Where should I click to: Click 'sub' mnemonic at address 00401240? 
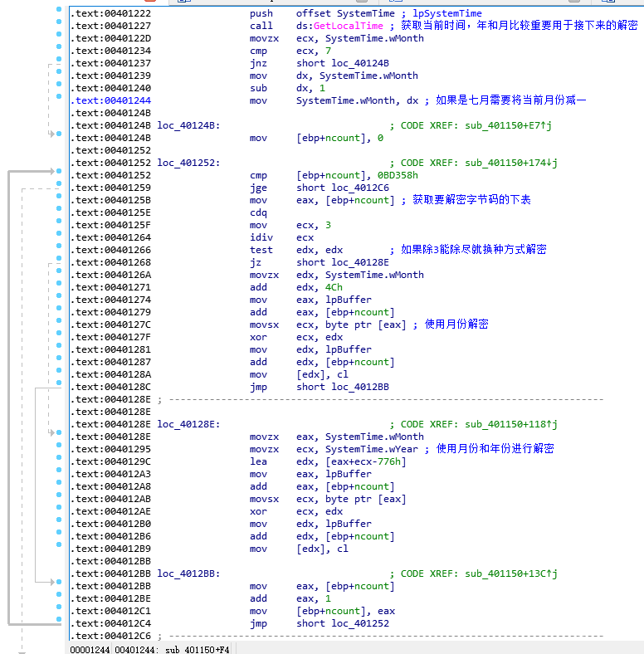point(258,89)
